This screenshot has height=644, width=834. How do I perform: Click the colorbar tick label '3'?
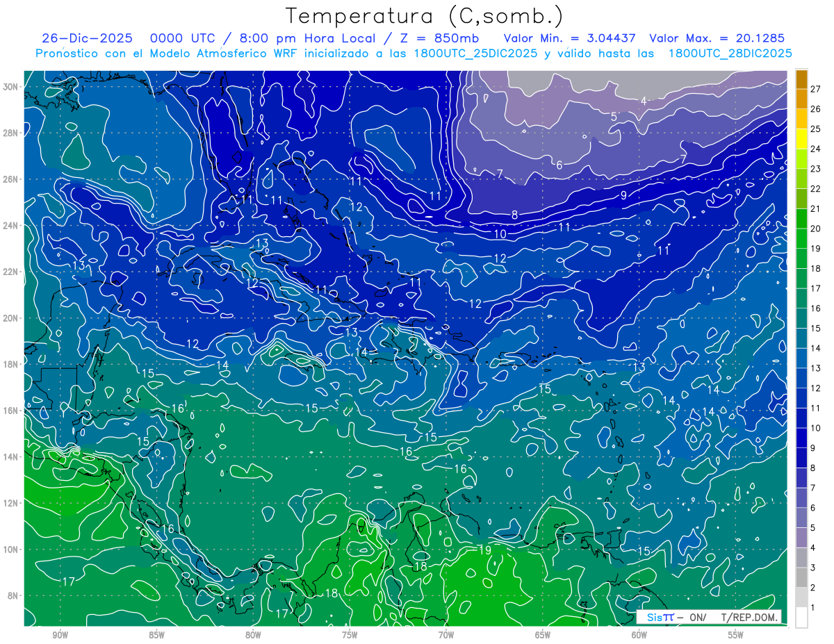[812, 568]
